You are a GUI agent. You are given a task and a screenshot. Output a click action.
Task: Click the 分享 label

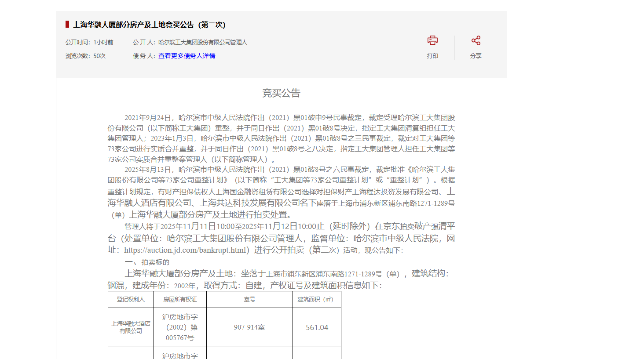[x=476, y=56]
